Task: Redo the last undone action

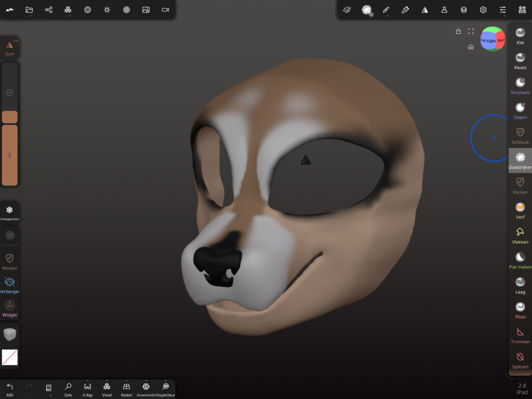Action: coord(29,389)
